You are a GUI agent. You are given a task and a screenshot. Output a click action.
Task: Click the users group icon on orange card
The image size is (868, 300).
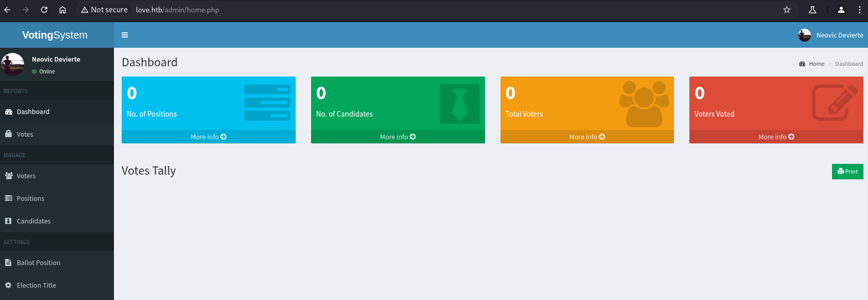tap(644, 104)
